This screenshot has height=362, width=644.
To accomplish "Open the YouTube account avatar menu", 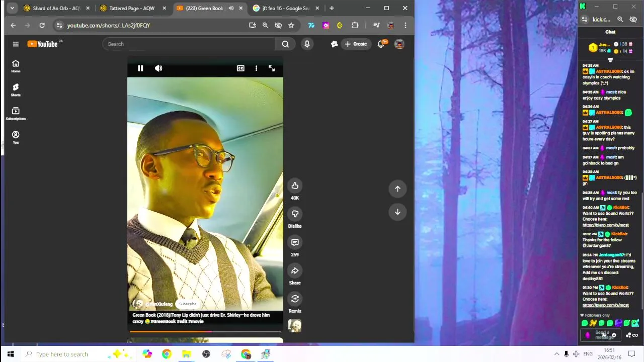I will tap(399, 44).
